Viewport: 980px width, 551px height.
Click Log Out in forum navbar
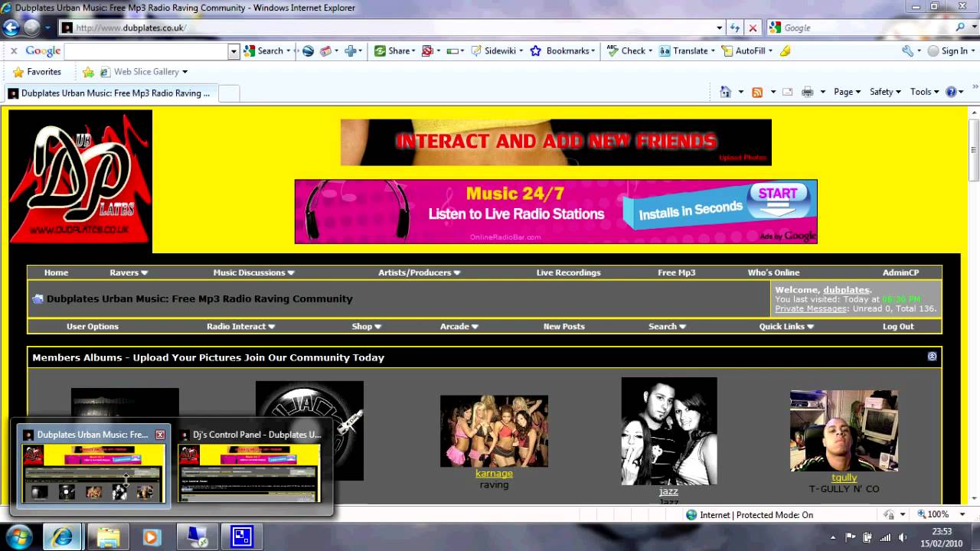898,326
